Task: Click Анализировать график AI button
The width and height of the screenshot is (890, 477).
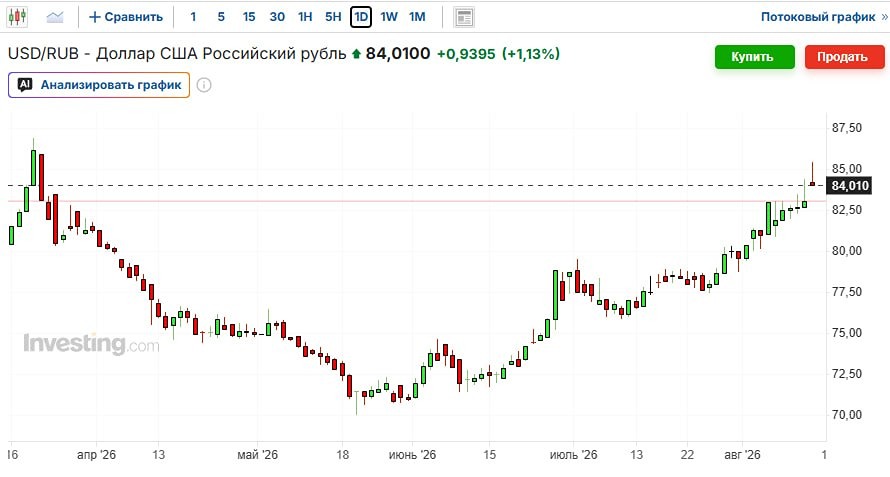Action: pyautogui.click(x=99, y=85)
